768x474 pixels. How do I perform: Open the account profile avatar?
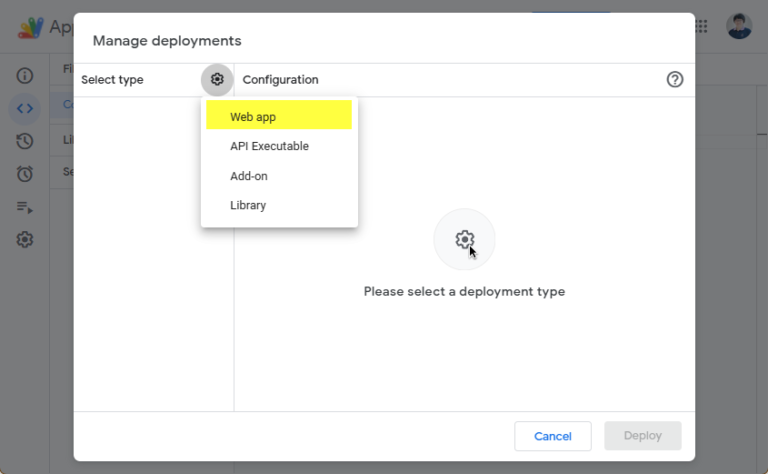click(x=739, y=26)
